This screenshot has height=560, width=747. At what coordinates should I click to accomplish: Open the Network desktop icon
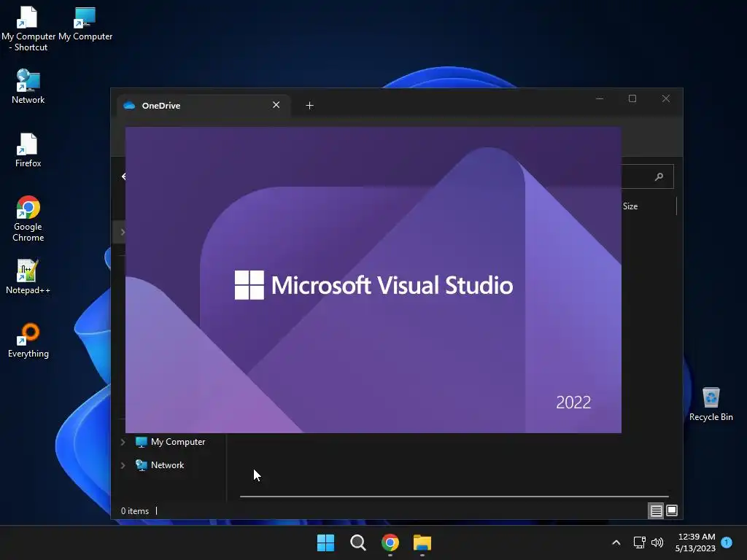pyautogui.click(x=28, y=87)
